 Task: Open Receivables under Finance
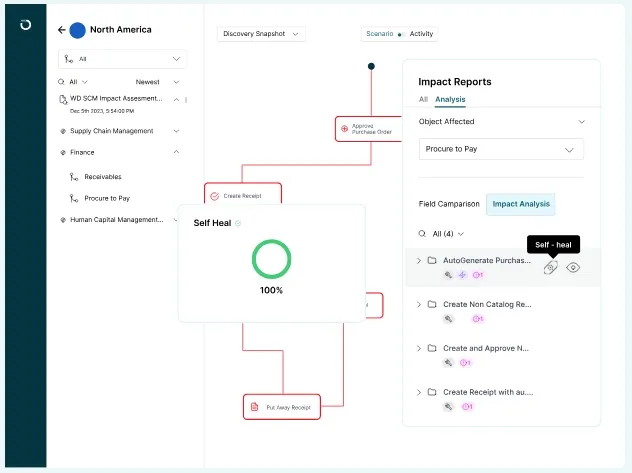coord(102,176)
